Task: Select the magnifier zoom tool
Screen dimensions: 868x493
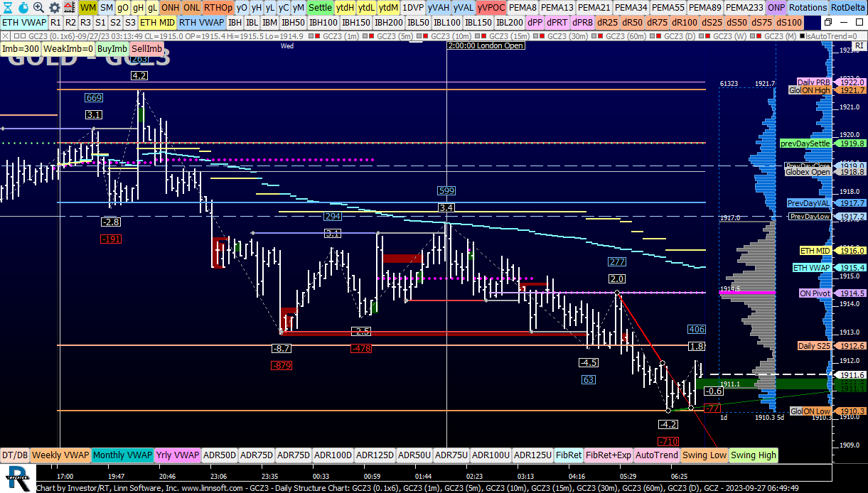Action: click(x=38, y=7)
